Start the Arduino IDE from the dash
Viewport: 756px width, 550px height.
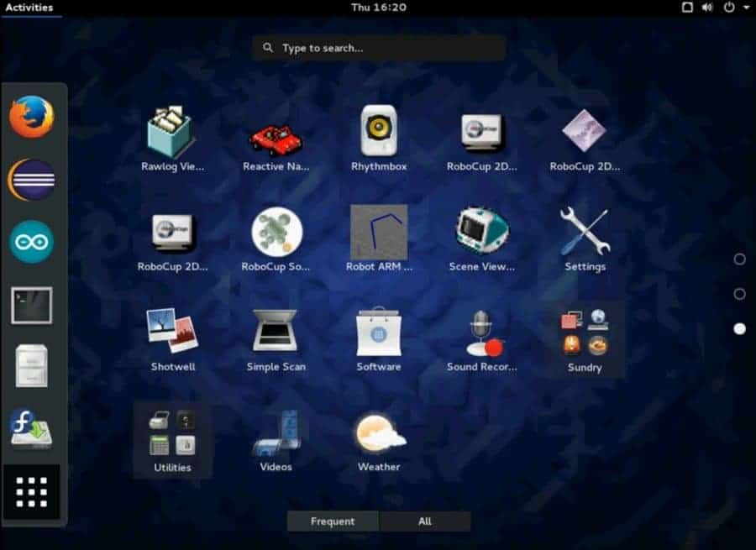(32, 242)
